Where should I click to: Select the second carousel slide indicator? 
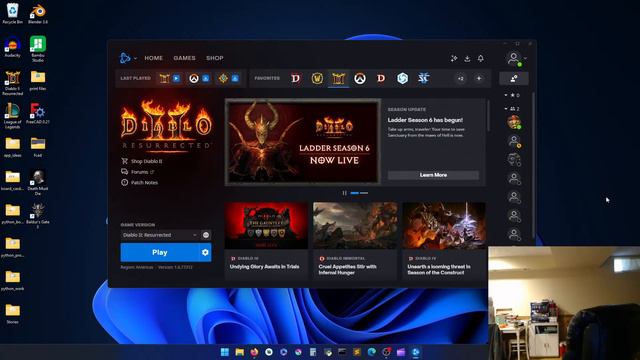[364, 193]
